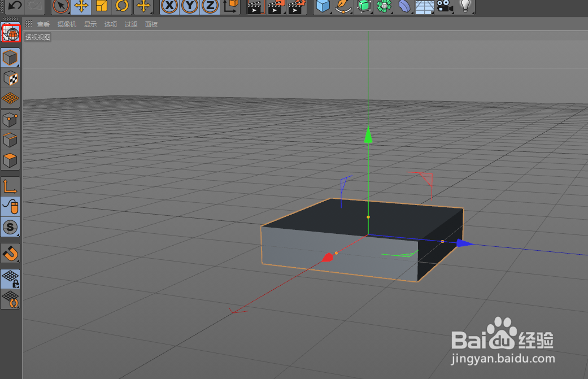Render the active view clapperboard
588x379 pixels.
pyautogui.click(x=256, y=6)
